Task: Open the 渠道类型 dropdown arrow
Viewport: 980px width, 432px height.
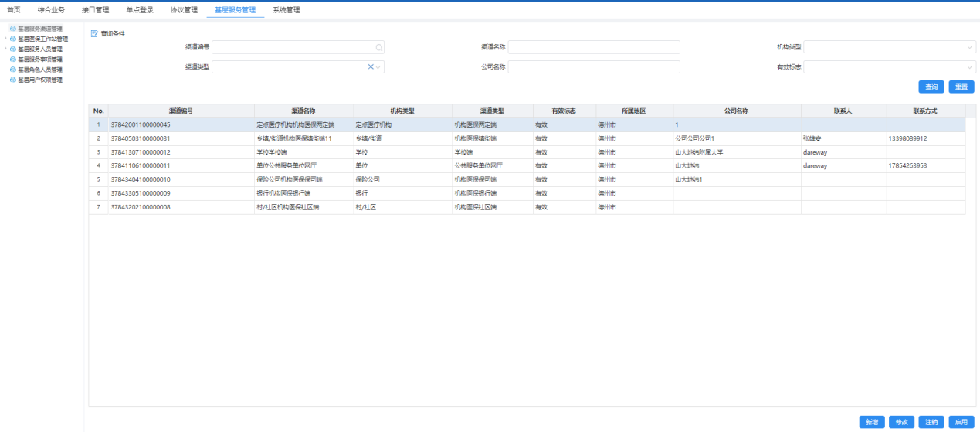Action: pyautogui.click(x=379, y=67)
